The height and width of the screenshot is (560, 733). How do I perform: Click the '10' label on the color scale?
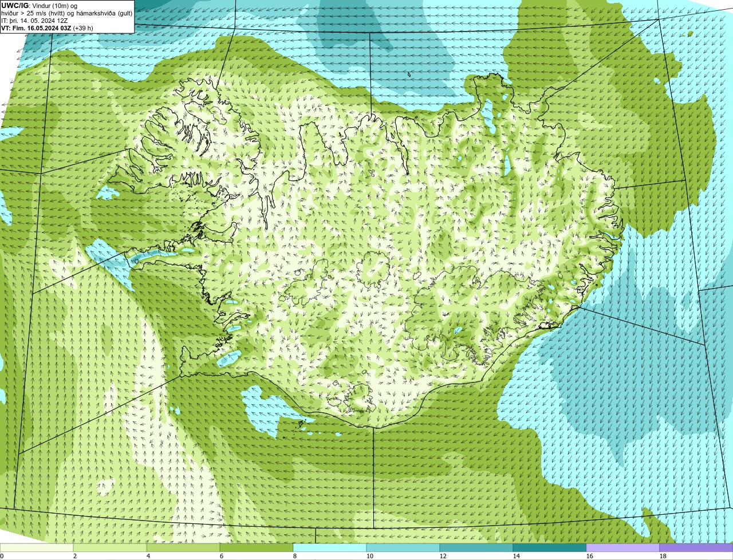click(x=369, y=556)
